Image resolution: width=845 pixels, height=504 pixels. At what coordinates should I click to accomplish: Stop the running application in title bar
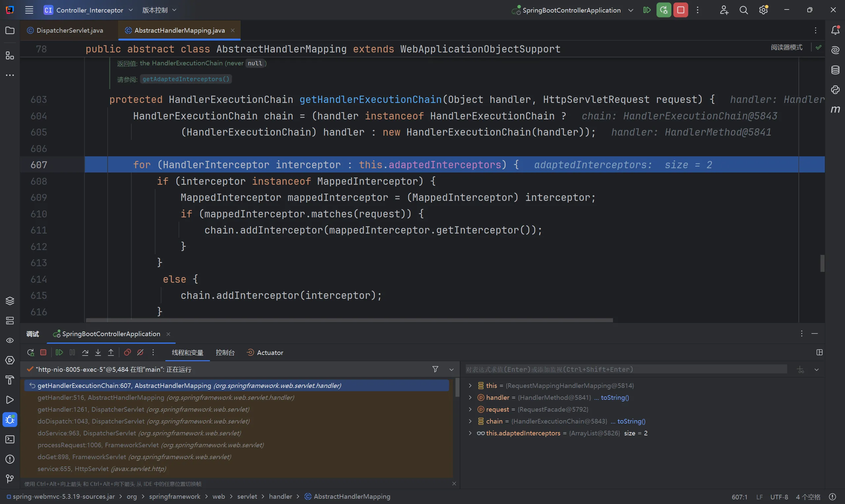click(x=681, y=10)
